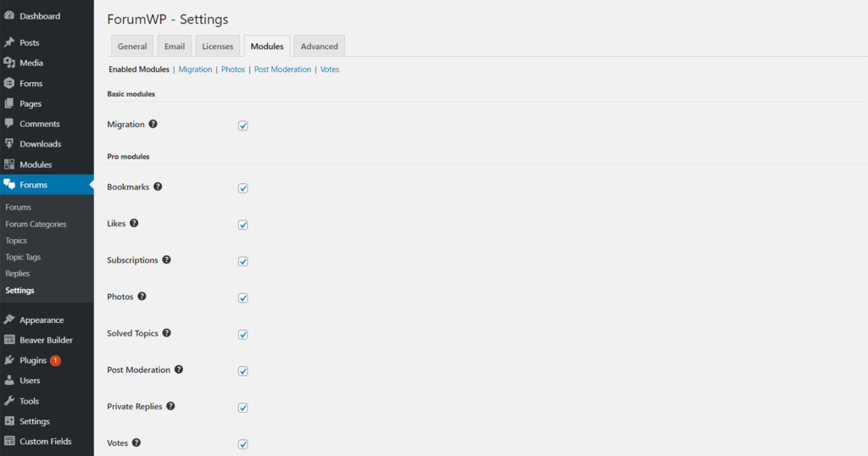Select bold Settings under Forums submenu
The image size is (868, 456).
click(x=20, y=290)
